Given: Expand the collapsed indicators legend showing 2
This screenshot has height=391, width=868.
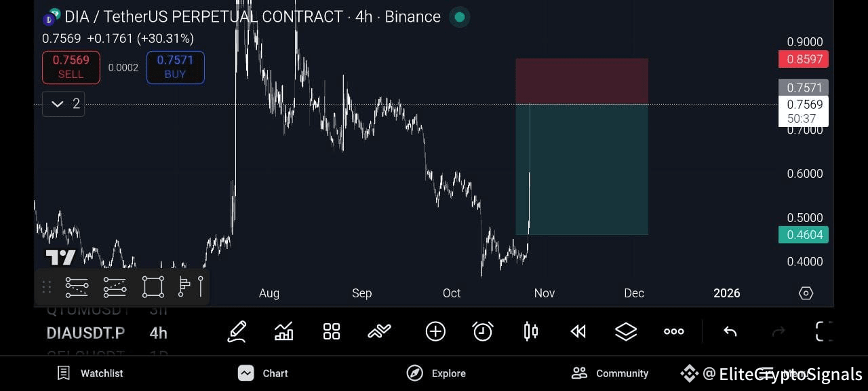Looking at the screenshot, I should 64,104.
